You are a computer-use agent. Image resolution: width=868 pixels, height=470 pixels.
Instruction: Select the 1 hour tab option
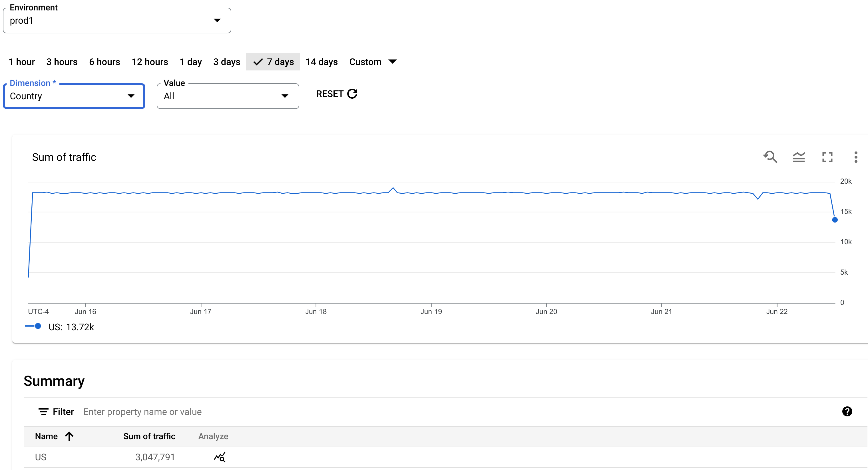tap(21, 62)
